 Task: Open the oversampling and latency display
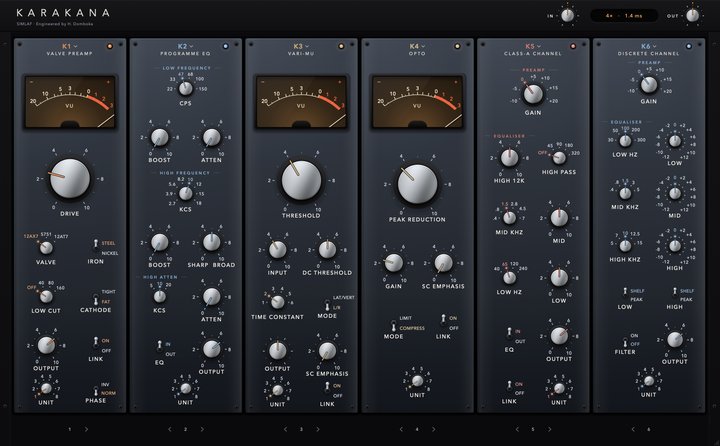[624, 16]
